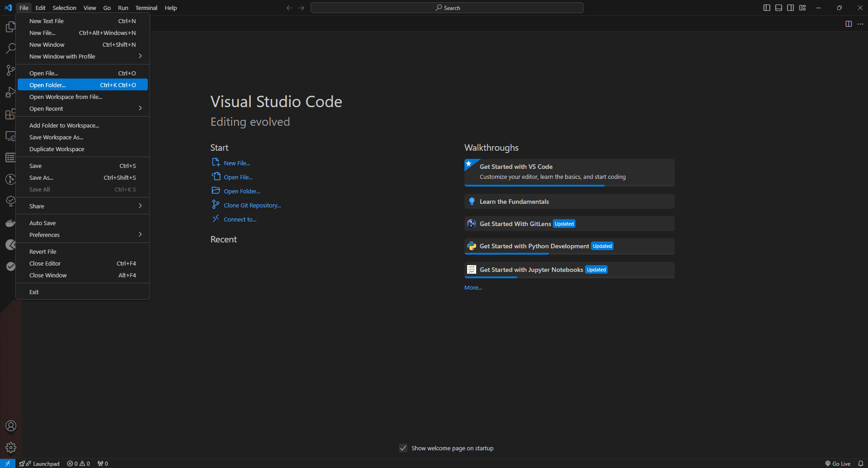Viewport: 868px width, 468px height.
Task: Toggle Panel layout icon in title bar
Action: [779, 8]
